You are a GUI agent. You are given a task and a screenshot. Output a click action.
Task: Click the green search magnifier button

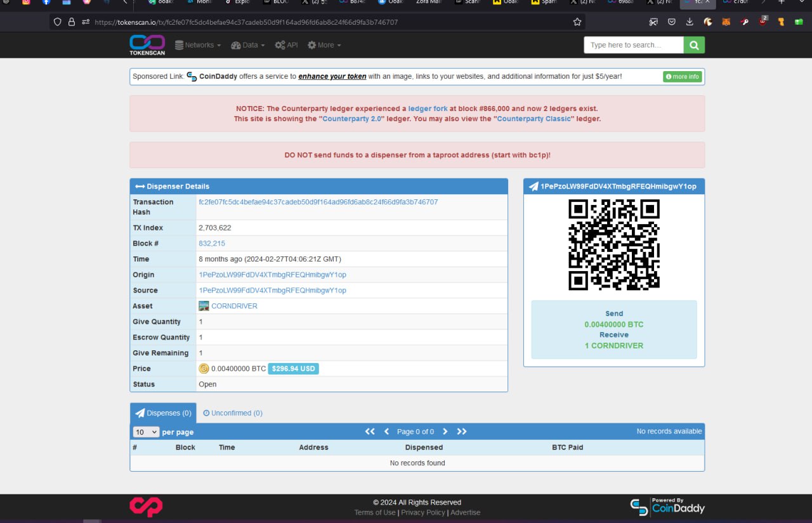click(694, 45)
